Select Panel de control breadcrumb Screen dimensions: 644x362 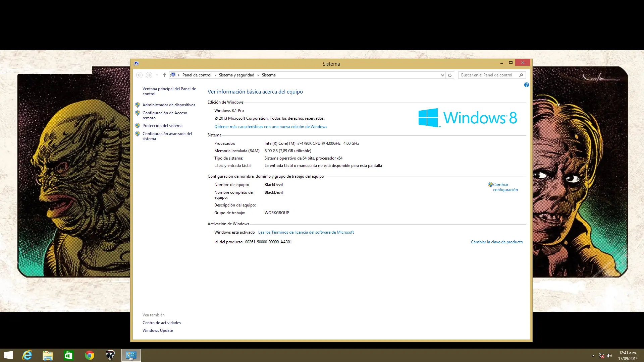197,75
